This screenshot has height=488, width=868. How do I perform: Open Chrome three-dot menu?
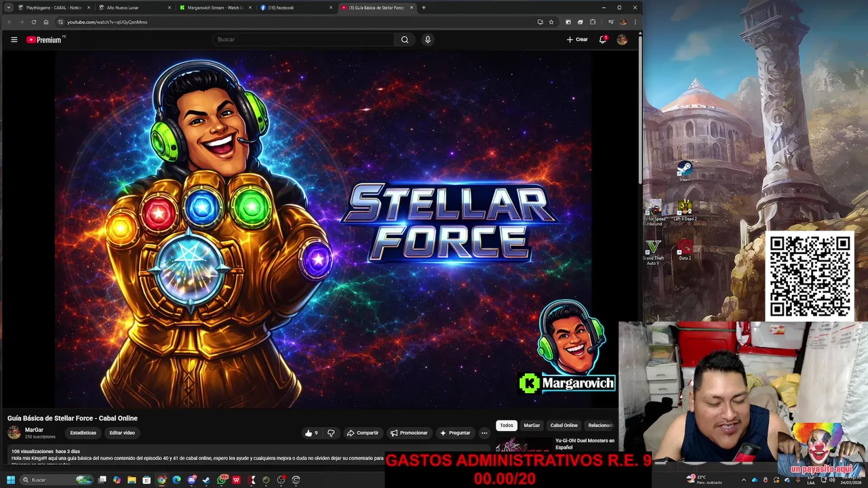tap(635, 22)
